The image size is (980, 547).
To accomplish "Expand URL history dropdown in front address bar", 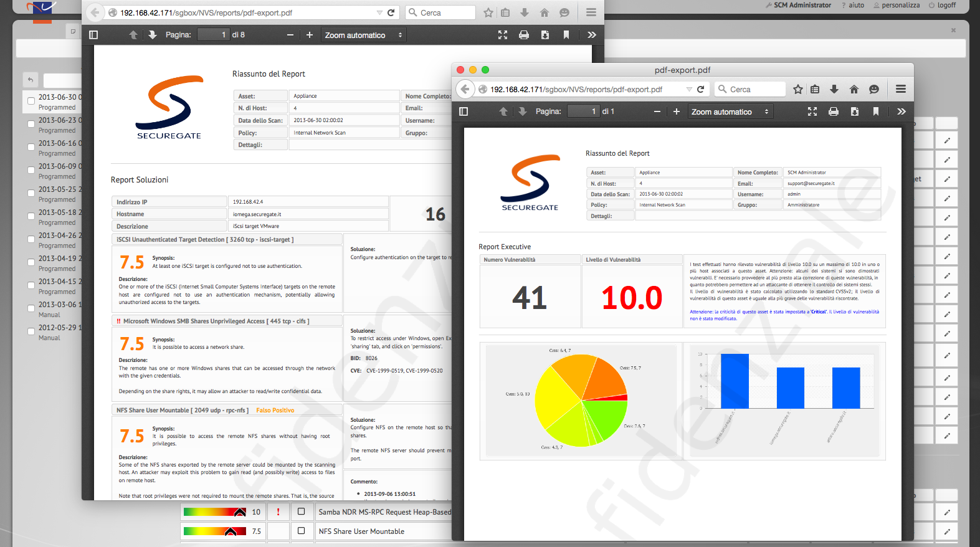I will [689, 89].
